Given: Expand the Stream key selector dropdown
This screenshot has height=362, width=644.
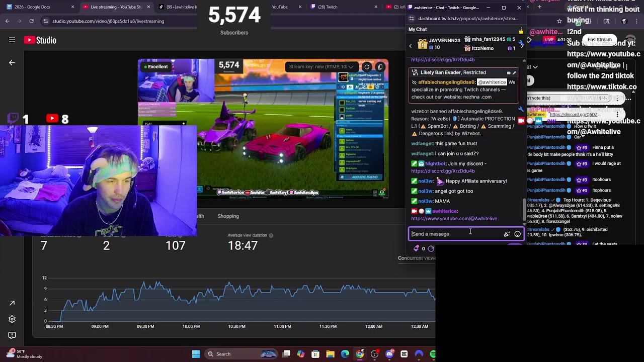Looking at the screenshot, I should click(321, 67).
